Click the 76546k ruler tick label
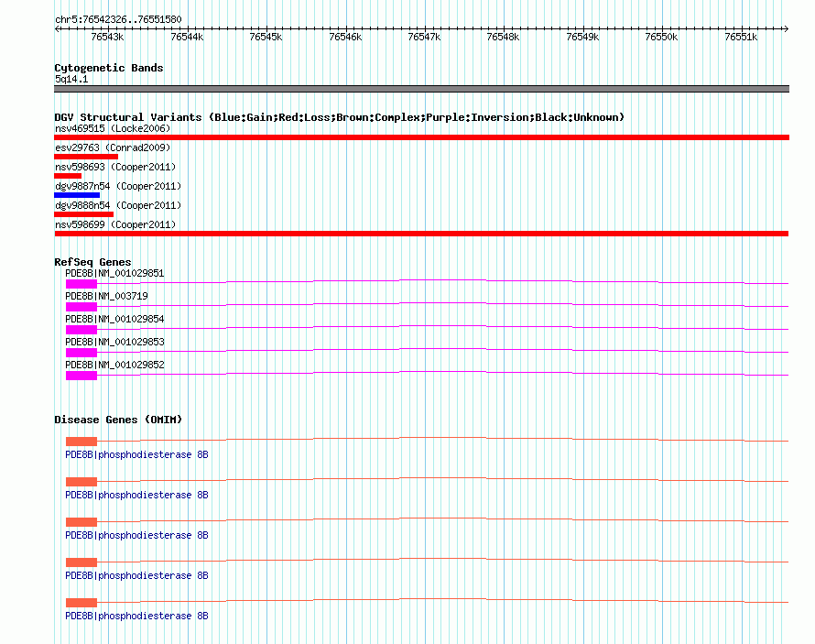The height and width of the screenshot is (644, 815). (345, 37)
